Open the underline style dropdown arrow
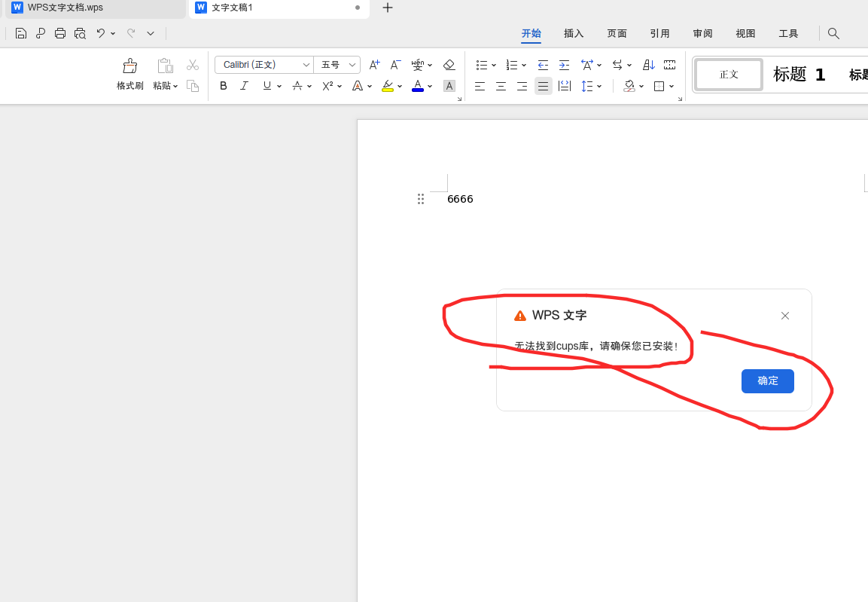 [279, 87]
